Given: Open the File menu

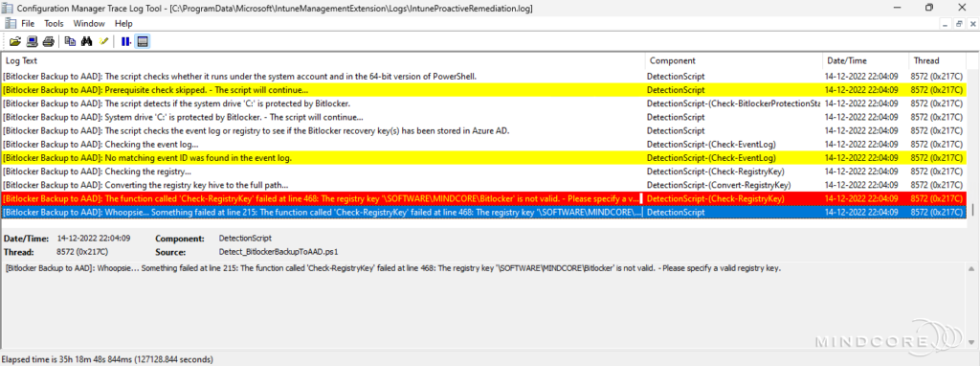Looking at the screenshot, I should [x=28, y=23].
